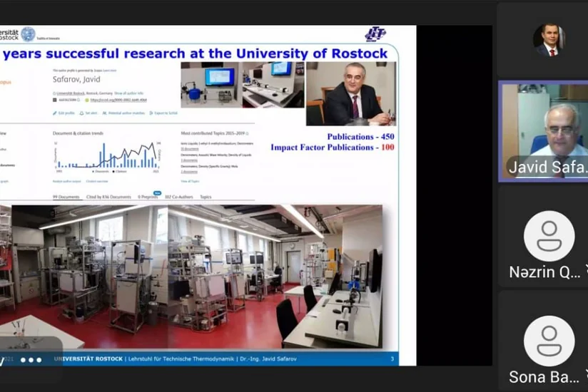Click the University of Rostock seal logo
Screen dimensions: 588x392
(28, 33)
